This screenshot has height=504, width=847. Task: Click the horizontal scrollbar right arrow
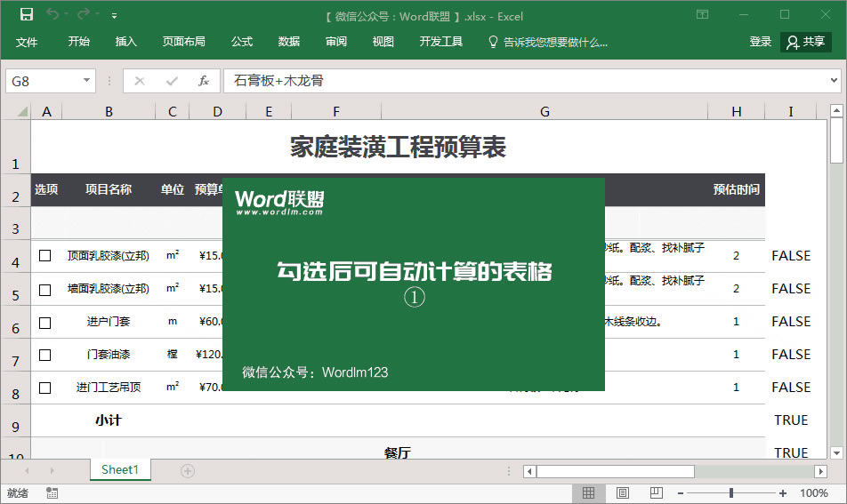click(820, 472)
